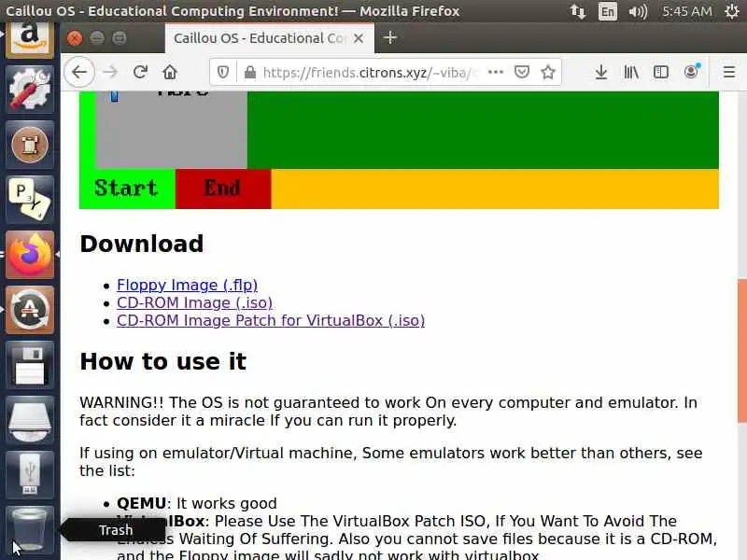Viewport: 747px width, 560px height.
Task: Open the tracking protection shield icon
Action: (223, 73)
